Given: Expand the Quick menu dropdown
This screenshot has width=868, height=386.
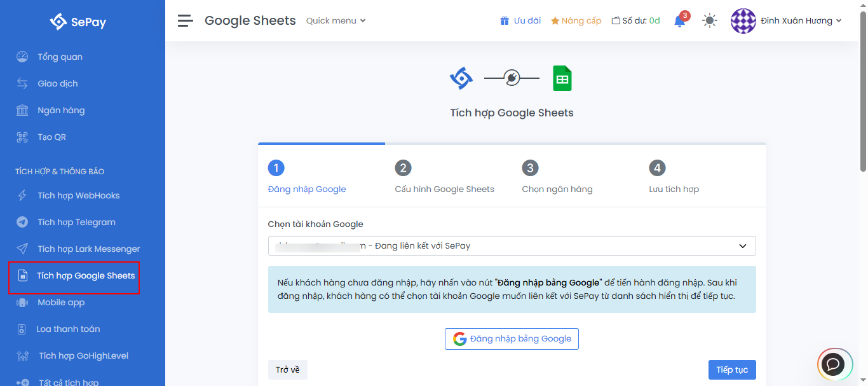Looking at the screenshot, I should [336, 20].
